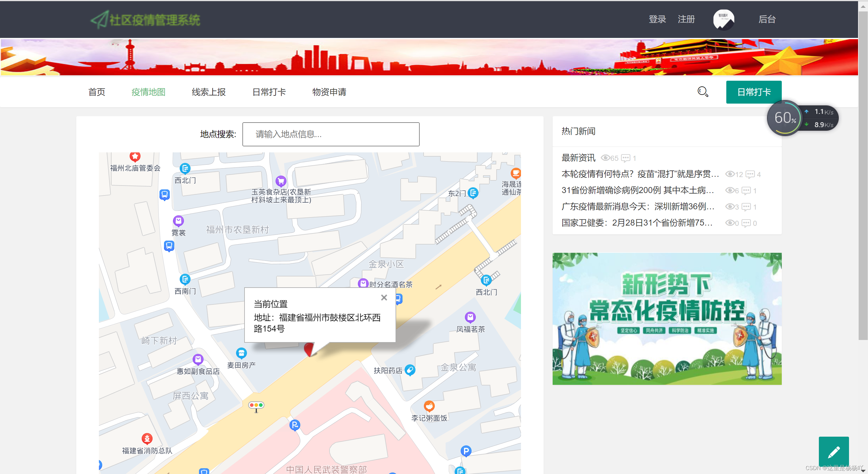This screenshot has width=868, height=474.
Task: Click the green pencil edit button
Action: point(833,451)
